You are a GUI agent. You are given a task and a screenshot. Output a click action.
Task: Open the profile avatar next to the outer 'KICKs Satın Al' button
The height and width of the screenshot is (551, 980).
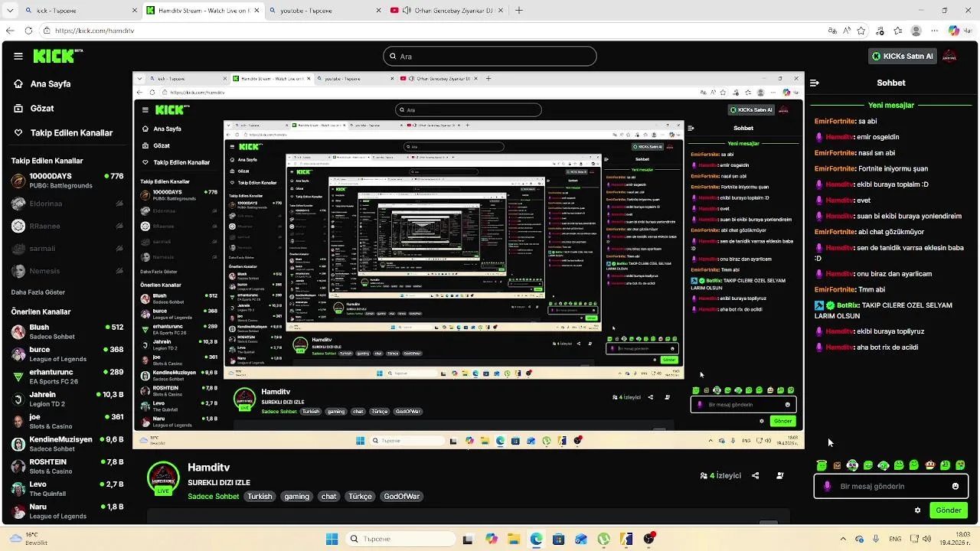[949, 56]
